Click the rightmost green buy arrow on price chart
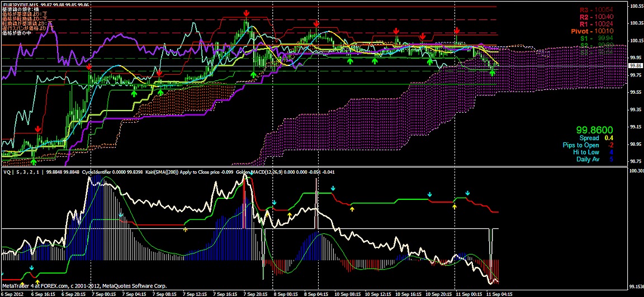The width and height of the screenshot is (644, 297). pyautogui.click(x=493, y=73)
